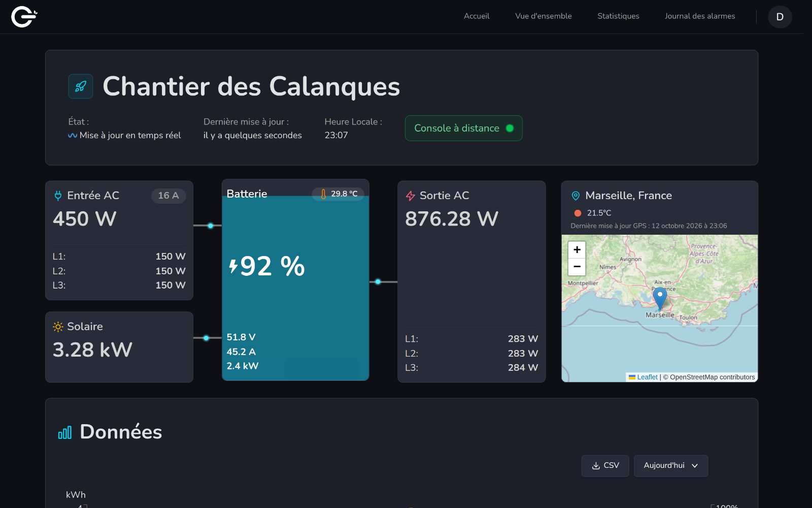This screenshot has height=508, width=812.
Task: Expand the Aujourd'hui period dropdown
Action: click(x=671, y=466)
